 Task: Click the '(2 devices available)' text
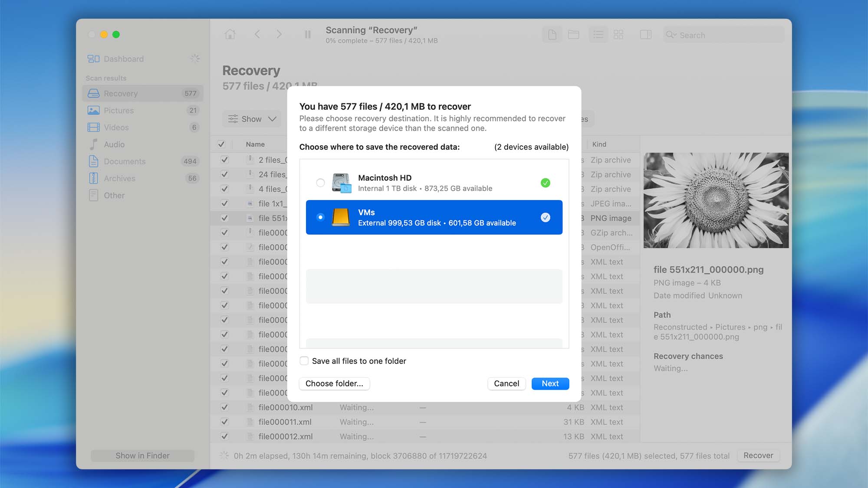[x=531, y=147]
